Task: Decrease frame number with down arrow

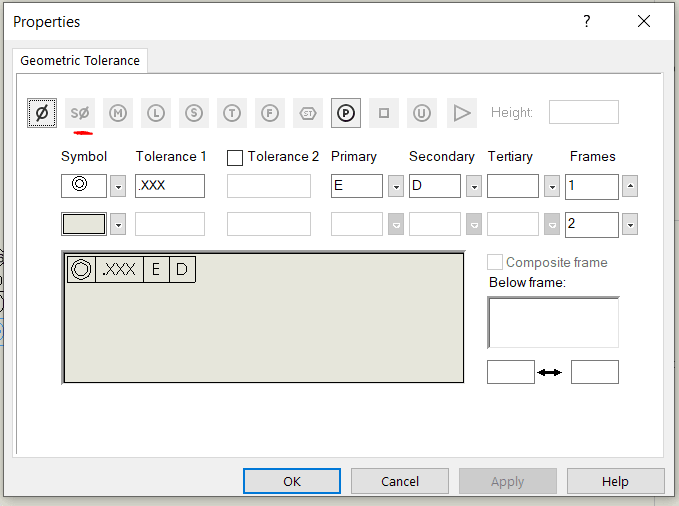Action: (x=630, y=224)
